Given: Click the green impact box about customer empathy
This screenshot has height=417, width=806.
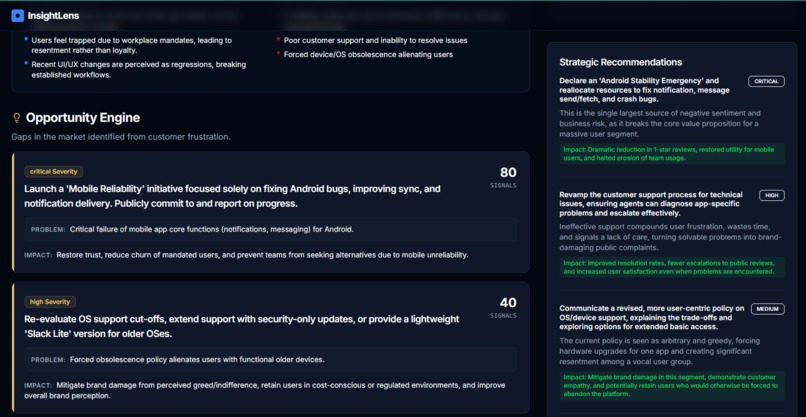Looking at the screenshot, I should click(672, 386).
